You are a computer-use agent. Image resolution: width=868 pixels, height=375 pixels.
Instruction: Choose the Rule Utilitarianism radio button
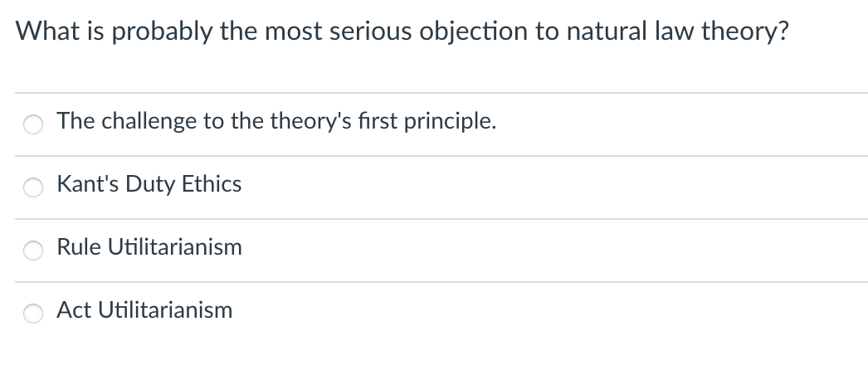point(32,251)
